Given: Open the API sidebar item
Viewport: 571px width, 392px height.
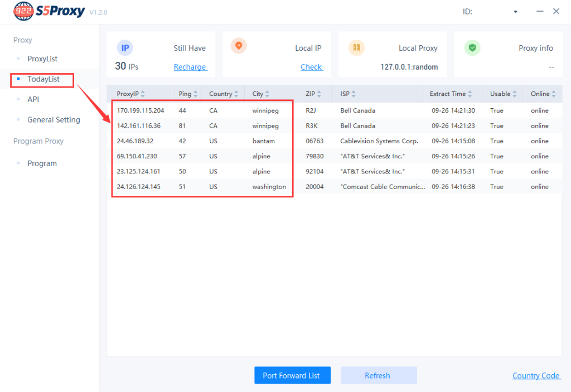Looking at the screenshot, I should coord(33,99).
